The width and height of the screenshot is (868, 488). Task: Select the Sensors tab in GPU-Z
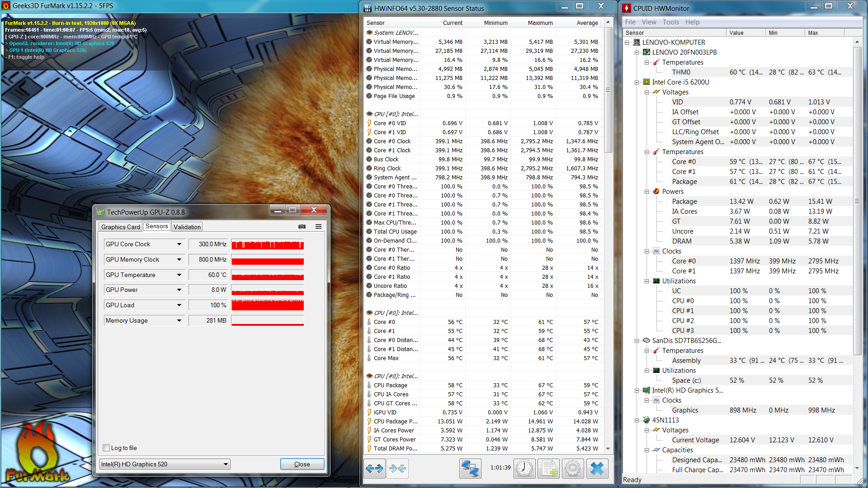157,226
